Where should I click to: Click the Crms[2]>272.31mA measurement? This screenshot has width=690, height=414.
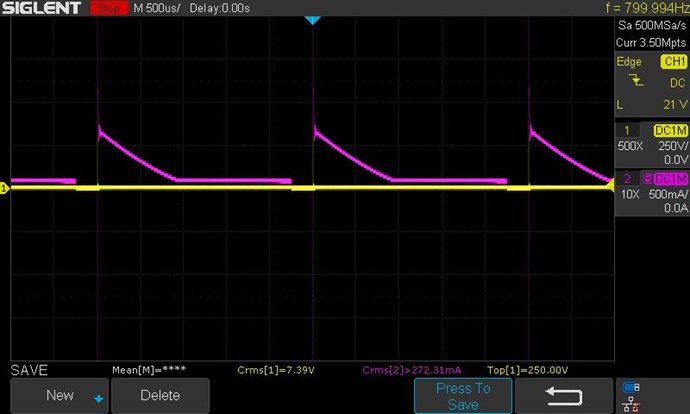pos(412,370)
